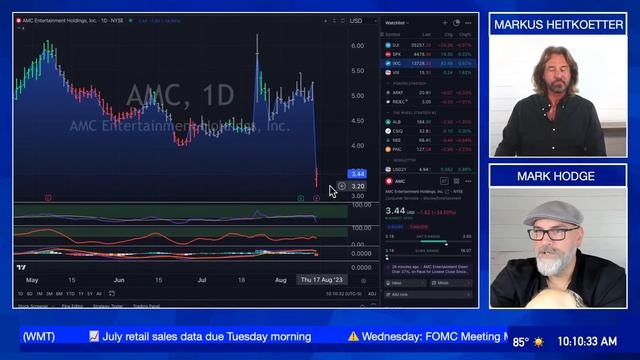Viewport: 640px width, 360px height.
Task: Open the Pine Editor bottom tab
Action: tap(72, 306)
